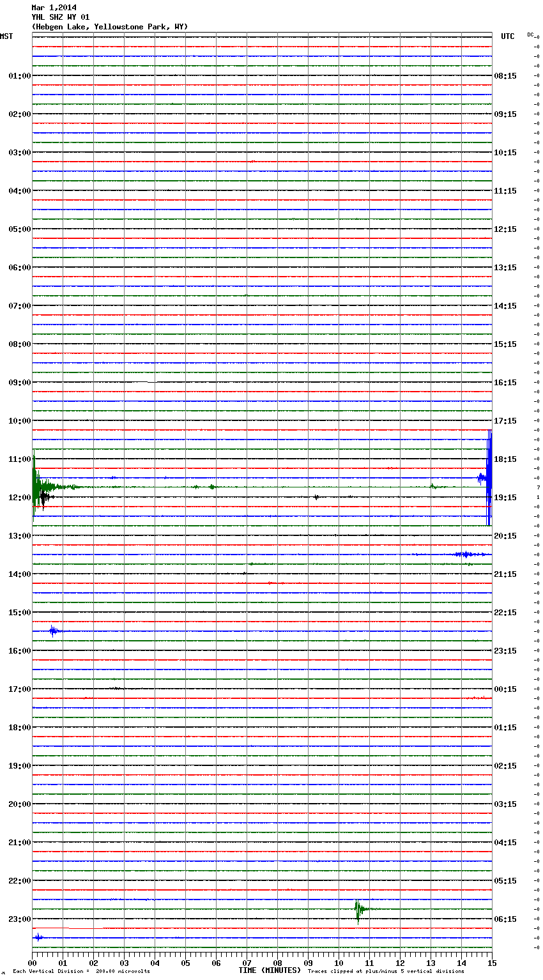Click the '00' minute-axis tick label
The width and height of the screenshot is (543, 980).
click(32, 963)
